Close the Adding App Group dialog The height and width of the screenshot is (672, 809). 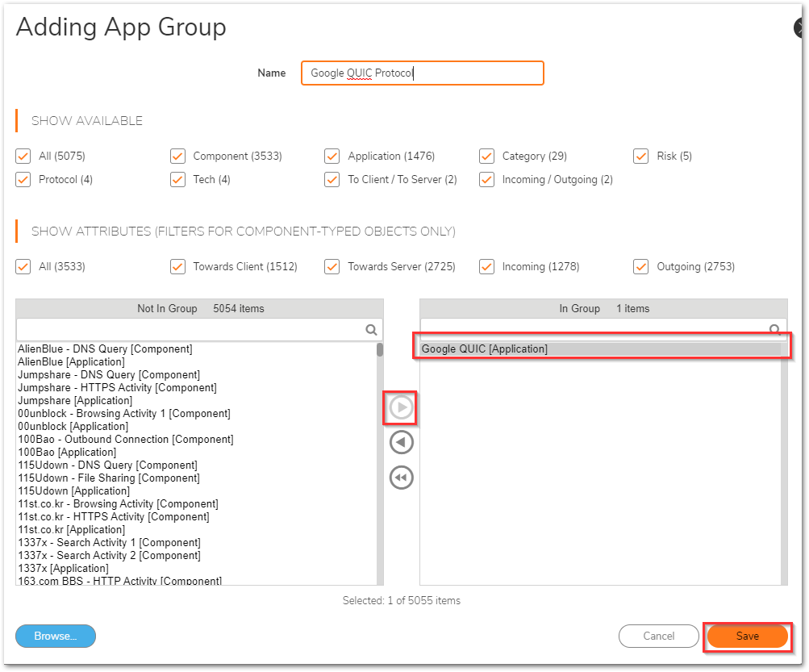click(801, 27)
